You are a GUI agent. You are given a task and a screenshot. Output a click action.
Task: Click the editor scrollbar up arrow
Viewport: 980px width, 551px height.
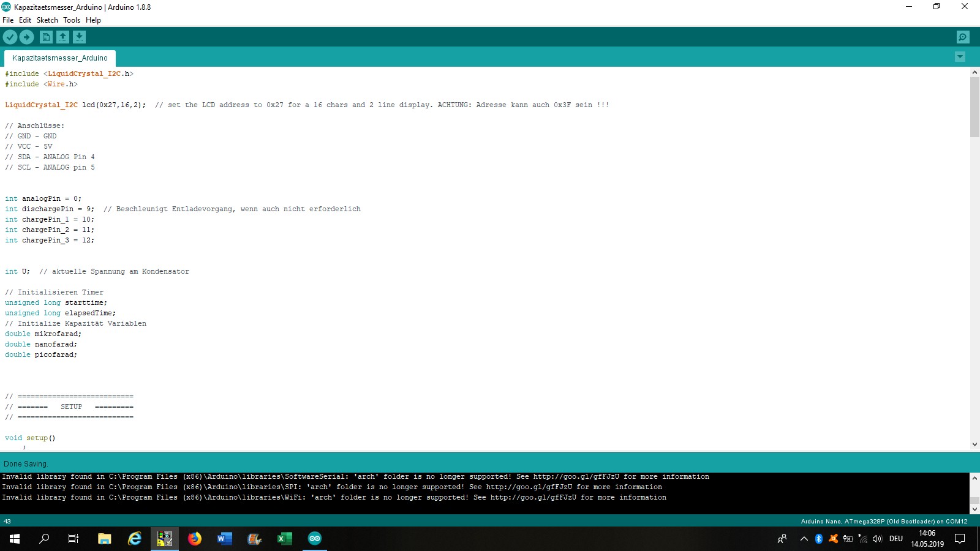pos(974,72)
